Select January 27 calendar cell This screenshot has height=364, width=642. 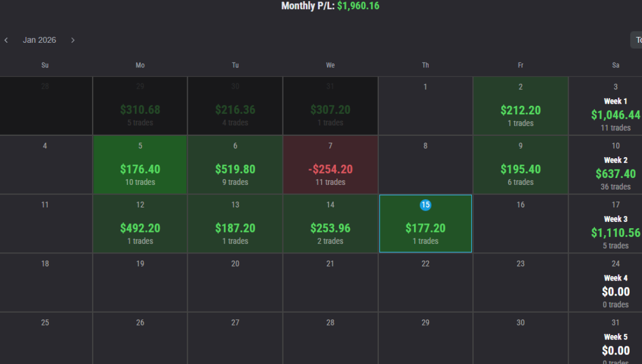[x=235, y=338]
